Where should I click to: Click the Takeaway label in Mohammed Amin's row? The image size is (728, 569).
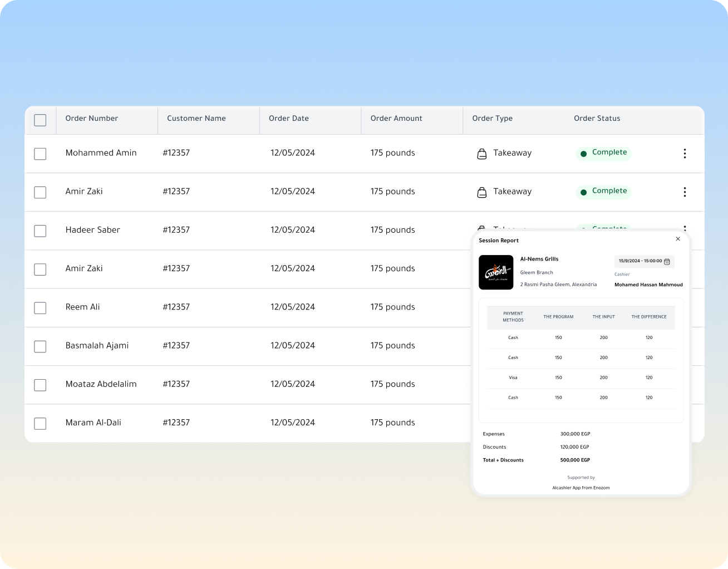pyautogui.click(x=513, y=153)
